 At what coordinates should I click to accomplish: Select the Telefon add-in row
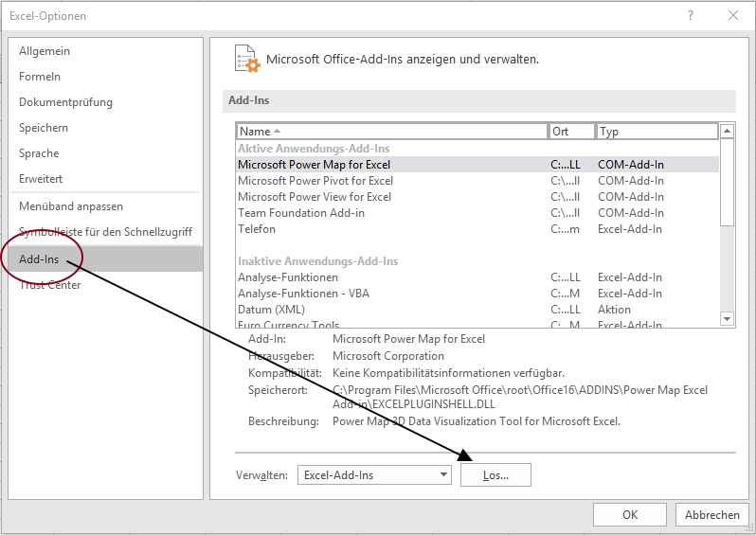click(x=477, y=229)
